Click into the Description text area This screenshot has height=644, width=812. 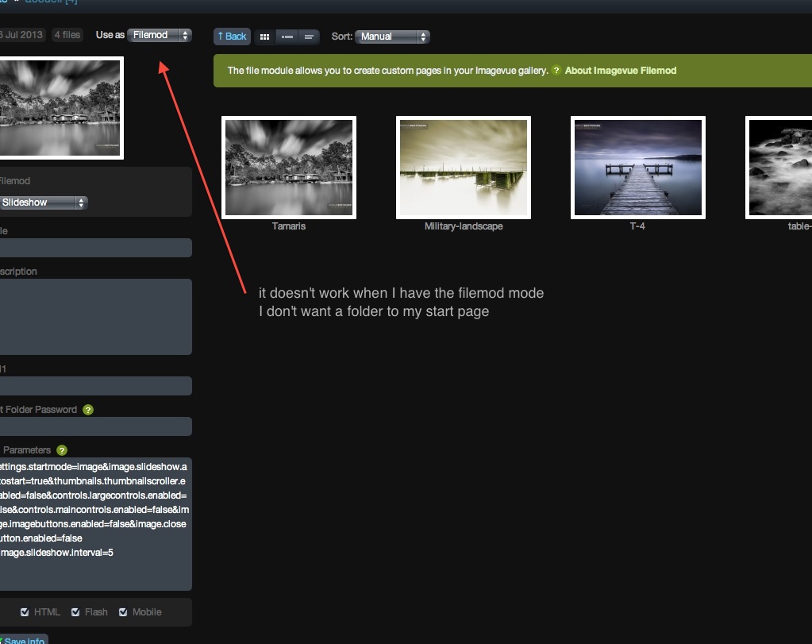pyautogui.click(x=95, y=317)
